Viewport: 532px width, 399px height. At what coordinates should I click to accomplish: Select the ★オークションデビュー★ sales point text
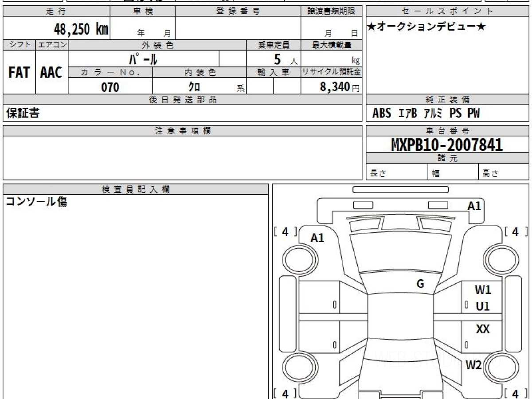point(426,27)
